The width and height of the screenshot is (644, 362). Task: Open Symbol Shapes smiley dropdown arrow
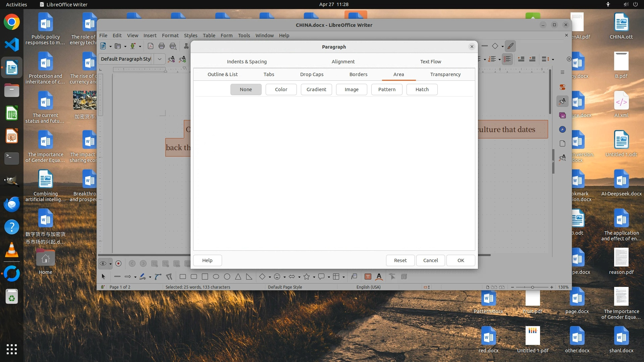pyautogui.click(x=284, y=277)
